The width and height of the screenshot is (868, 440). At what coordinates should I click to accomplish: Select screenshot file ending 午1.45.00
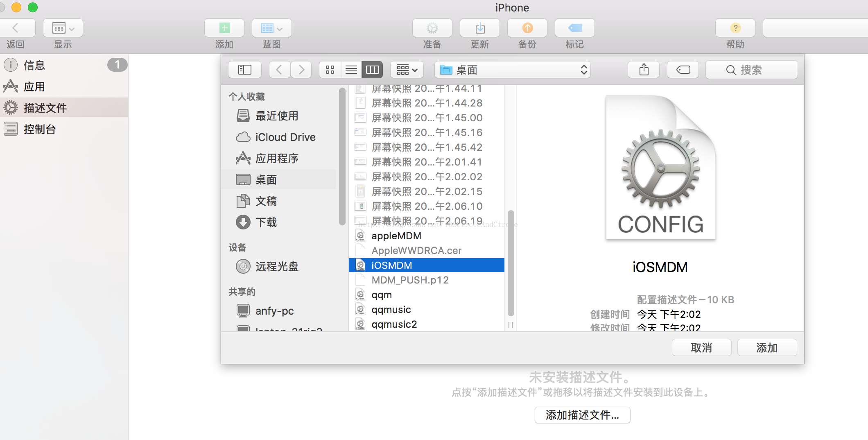pos(427,118)
